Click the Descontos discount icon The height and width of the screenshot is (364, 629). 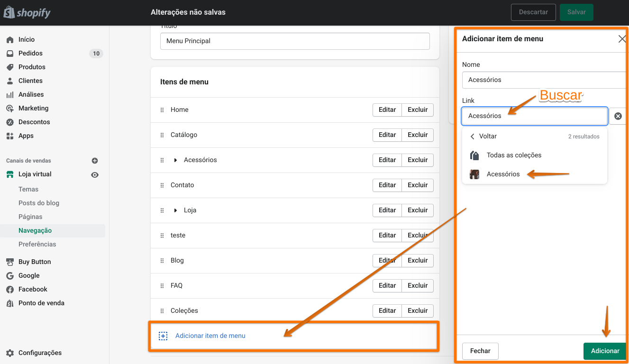(10, 122)
